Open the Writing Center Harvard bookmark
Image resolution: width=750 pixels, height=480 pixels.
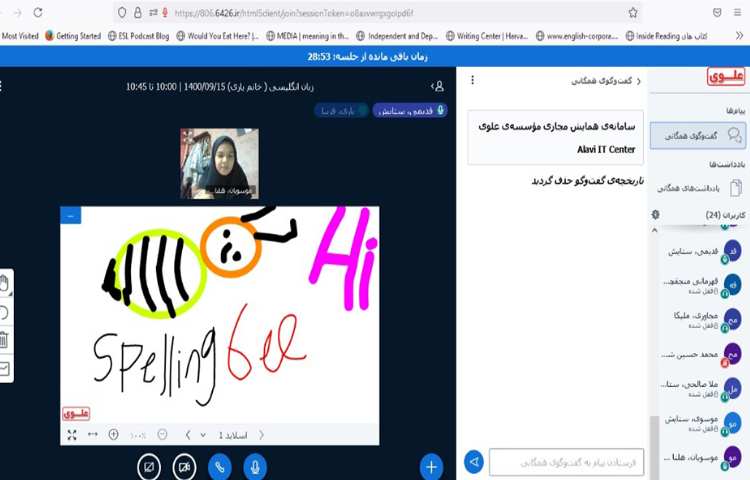(487, 36)
